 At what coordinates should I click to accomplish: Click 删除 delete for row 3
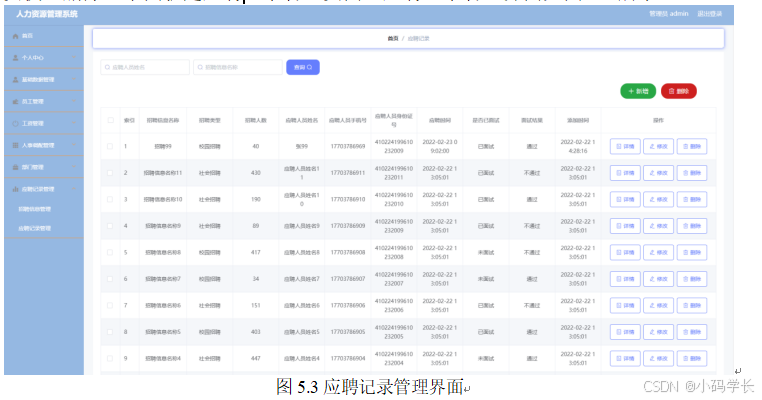692,199
